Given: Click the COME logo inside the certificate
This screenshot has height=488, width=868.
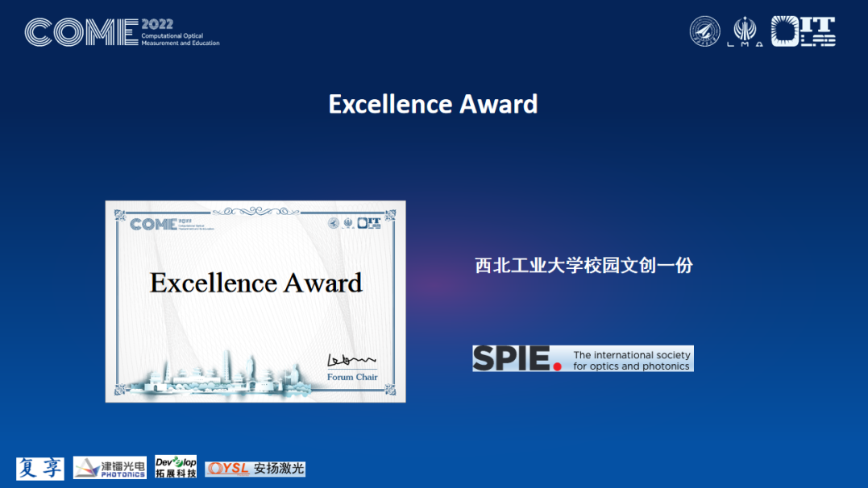Looking at the screenshot, I should pos(172,224).
